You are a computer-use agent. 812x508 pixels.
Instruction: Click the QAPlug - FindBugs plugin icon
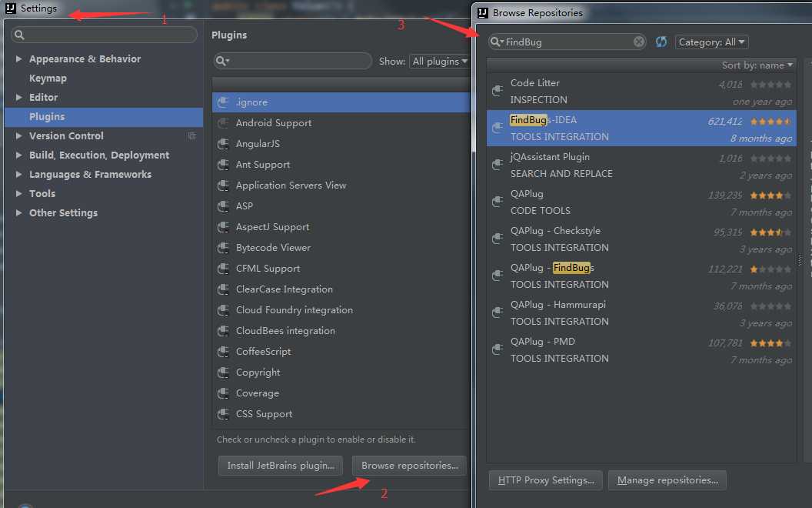click(x=498, y=276)
